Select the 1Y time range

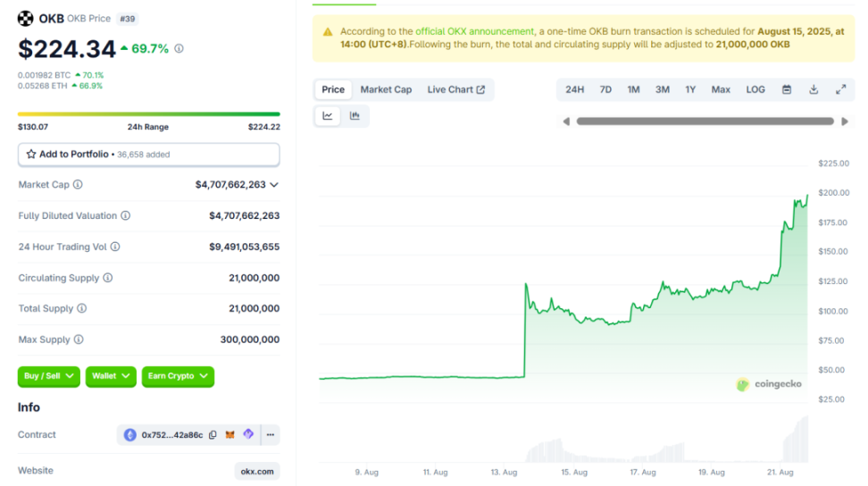coord(690,89)
